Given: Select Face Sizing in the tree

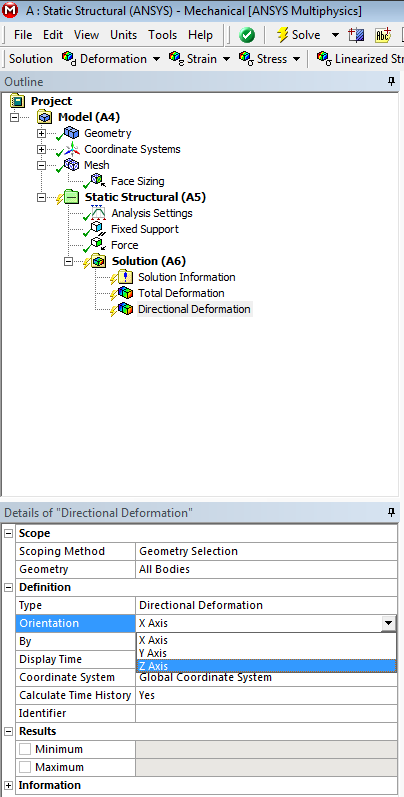Looking at the screenshot, I should pyautogui.click(x=137, y=181).
